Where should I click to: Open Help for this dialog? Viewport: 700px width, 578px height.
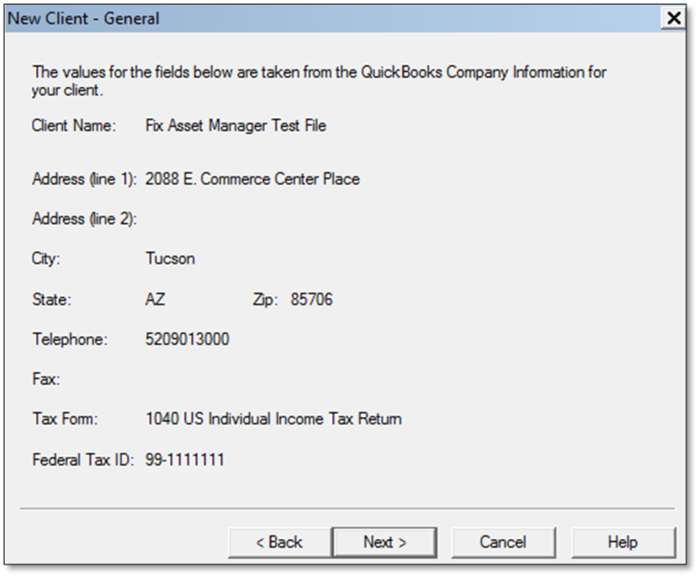click(x=623, y=542)
